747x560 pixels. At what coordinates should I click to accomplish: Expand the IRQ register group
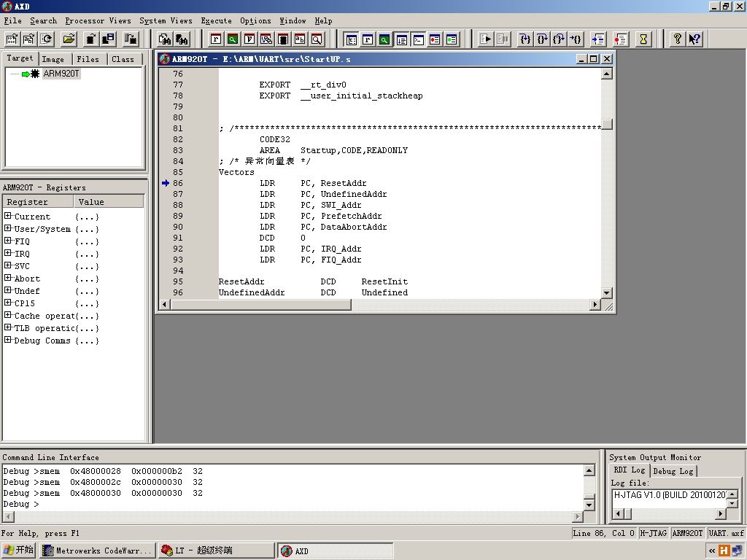coord(7,253)
